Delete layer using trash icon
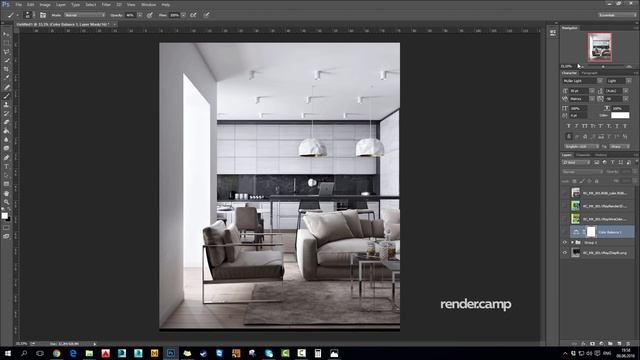This screenshot has height=360, width=640. pos(628,344)
